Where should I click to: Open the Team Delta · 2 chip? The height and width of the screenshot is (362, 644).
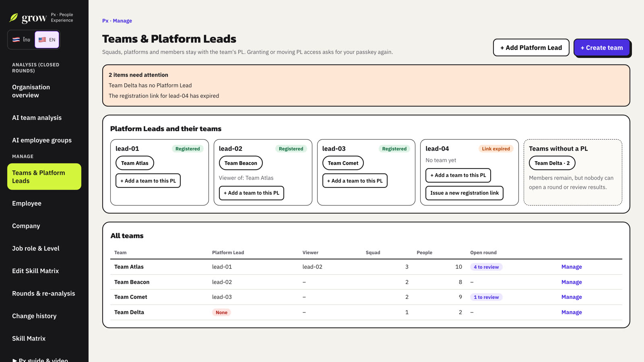[x=552, y=163]
